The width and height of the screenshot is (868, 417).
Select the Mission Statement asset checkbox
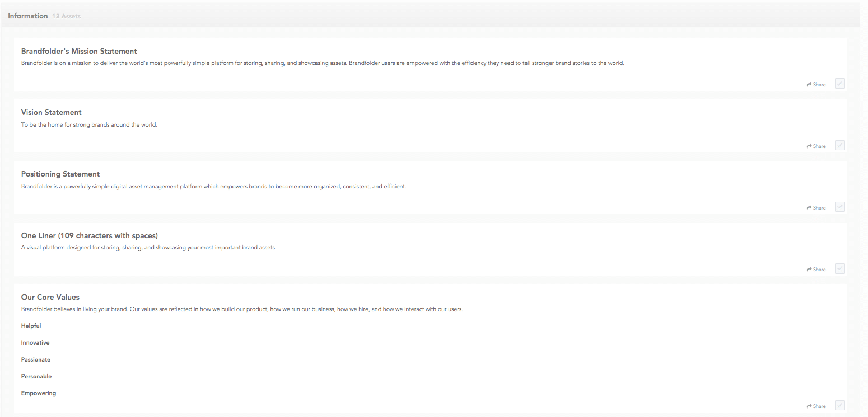[839, 84]
